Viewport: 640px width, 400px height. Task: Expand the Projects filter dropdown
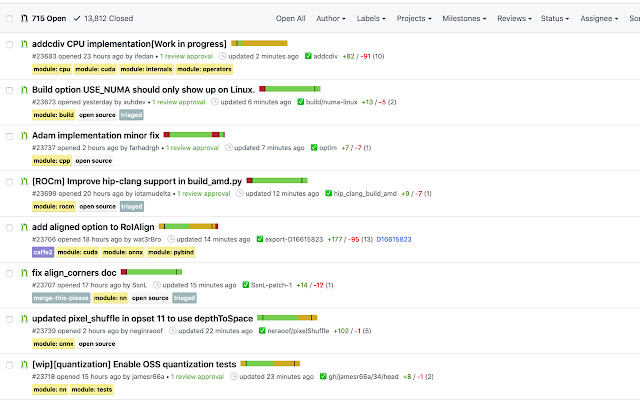click(414, 18)
